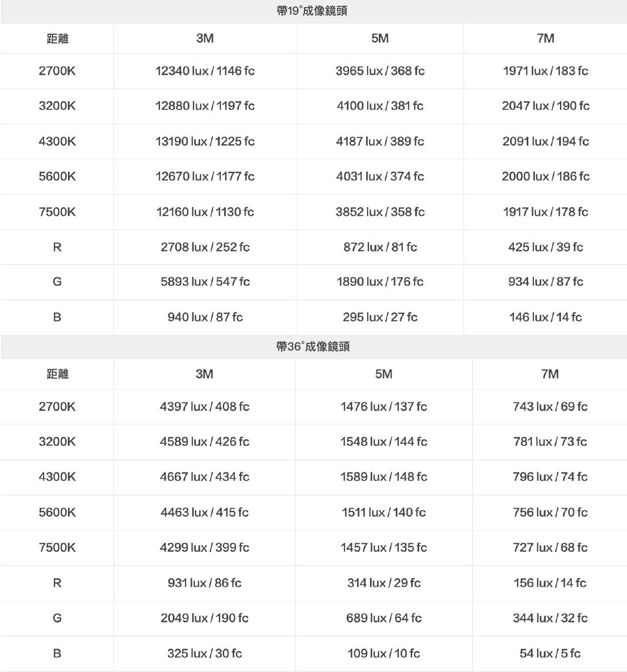
Task: Select the 1589 lux / 148 fc value
Action: (384, 477)
